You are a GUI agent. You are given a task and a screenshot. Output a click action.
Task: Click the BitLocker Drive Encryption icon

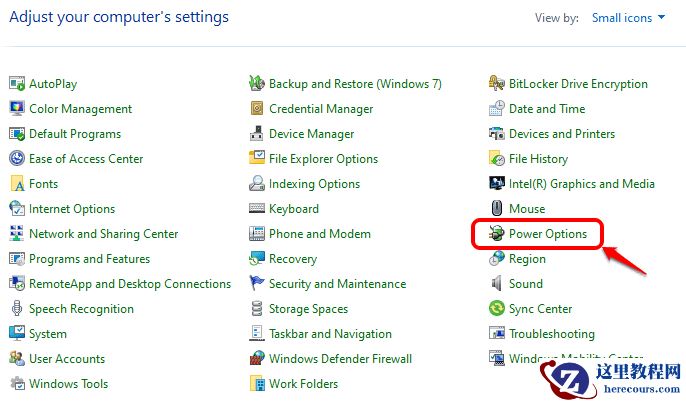pyautogui.click(x=497, y=84)
